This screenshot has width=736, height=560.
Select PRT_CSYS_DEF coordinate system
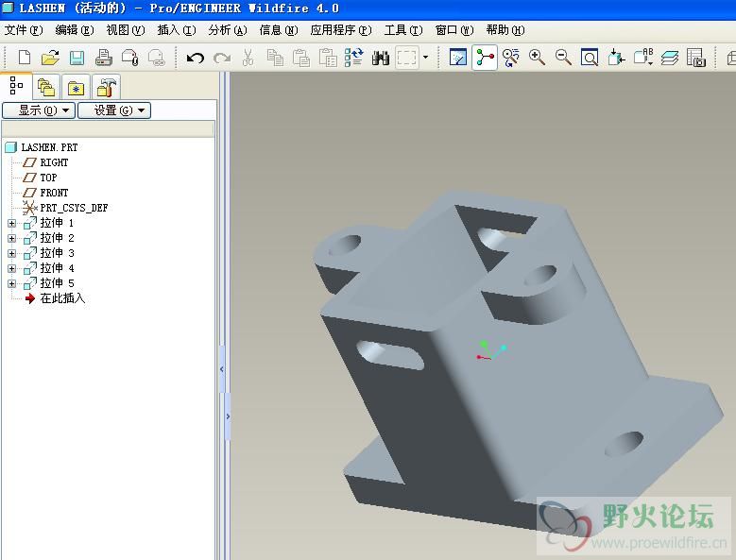click(x=74, y=208)
